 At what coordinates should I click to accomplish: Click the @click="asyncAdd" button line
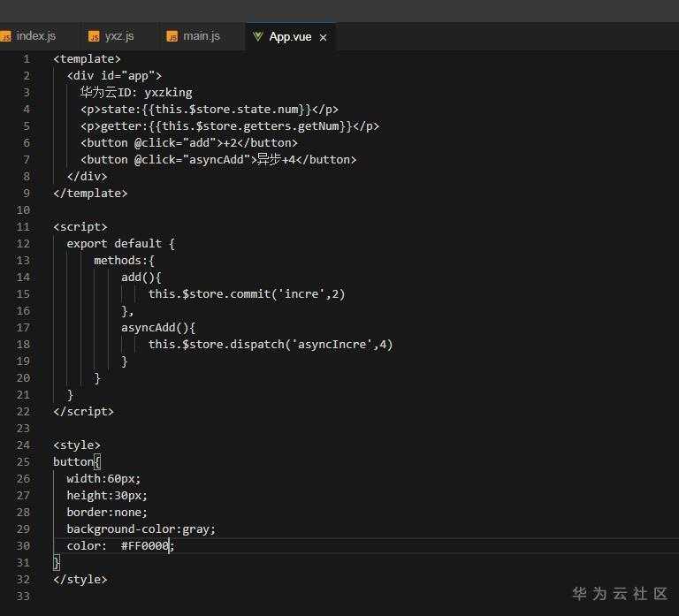pos(218,160)
